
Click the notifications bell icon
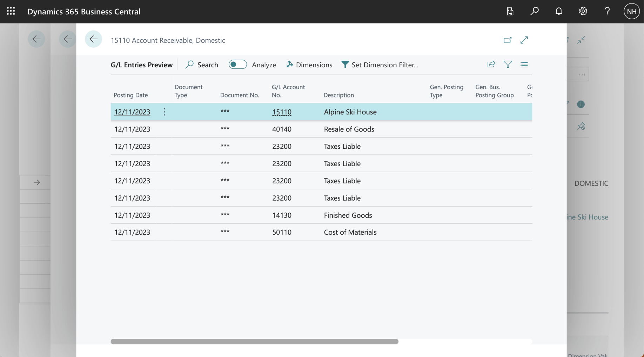pos(559,11)
